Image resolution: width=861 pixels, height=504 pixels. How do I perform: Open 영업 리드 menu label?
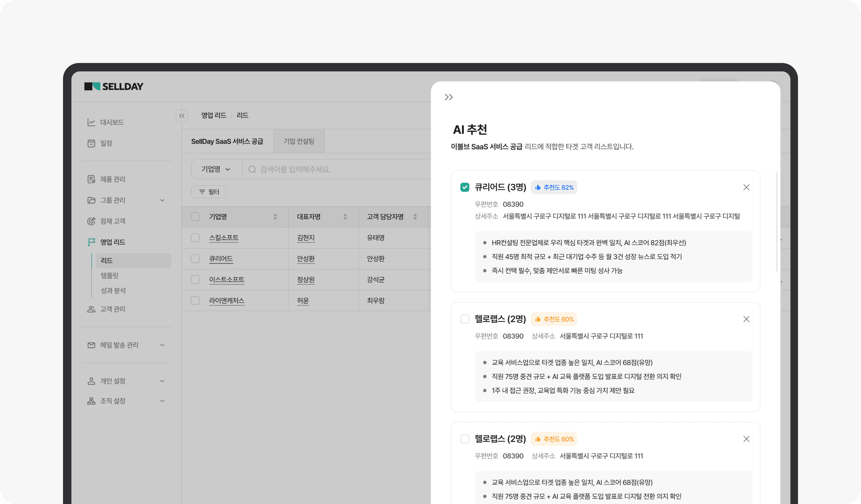113,242
